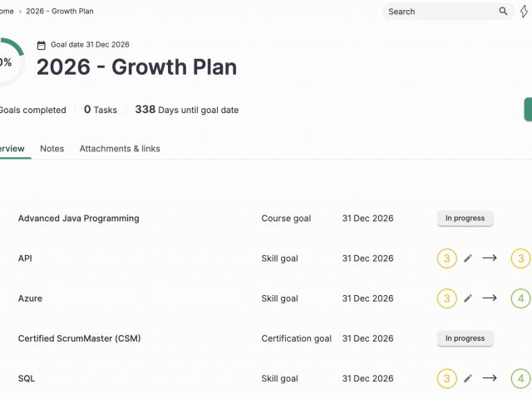Open the Azure skill goal row

point(30,298)
